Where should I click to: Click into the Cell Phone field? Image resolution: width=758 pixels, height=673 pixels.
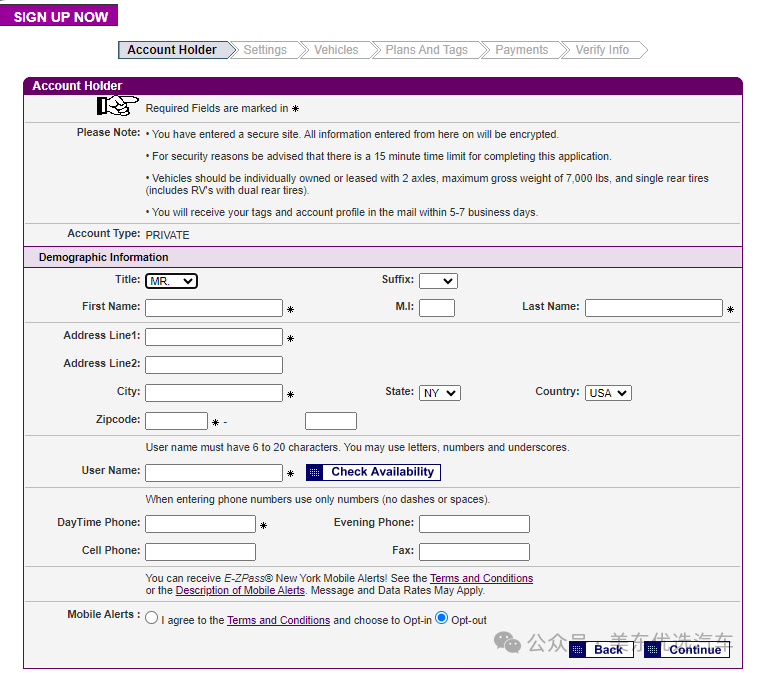pyautogui.click(x=200, y=552)
